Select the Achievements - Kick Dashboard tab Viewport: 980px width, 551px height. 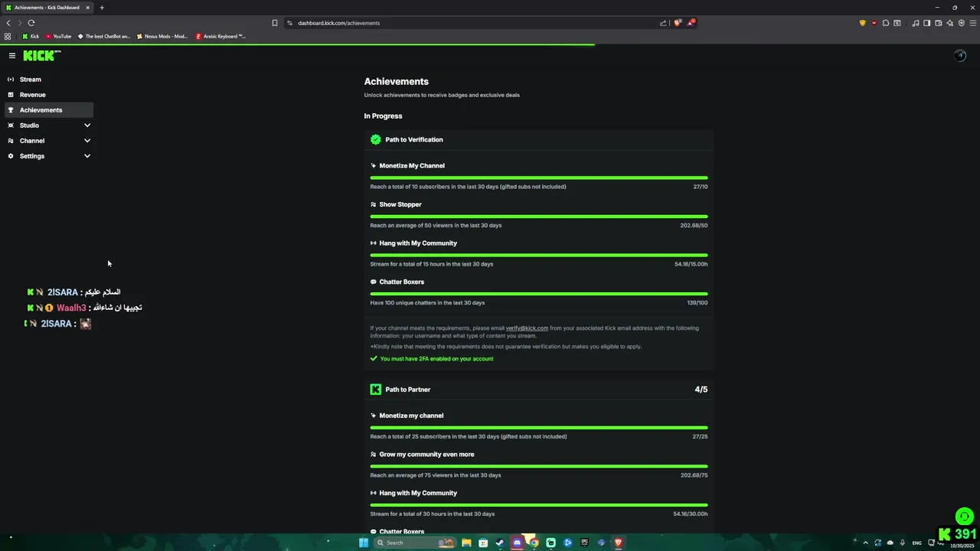tap(47, 8)
